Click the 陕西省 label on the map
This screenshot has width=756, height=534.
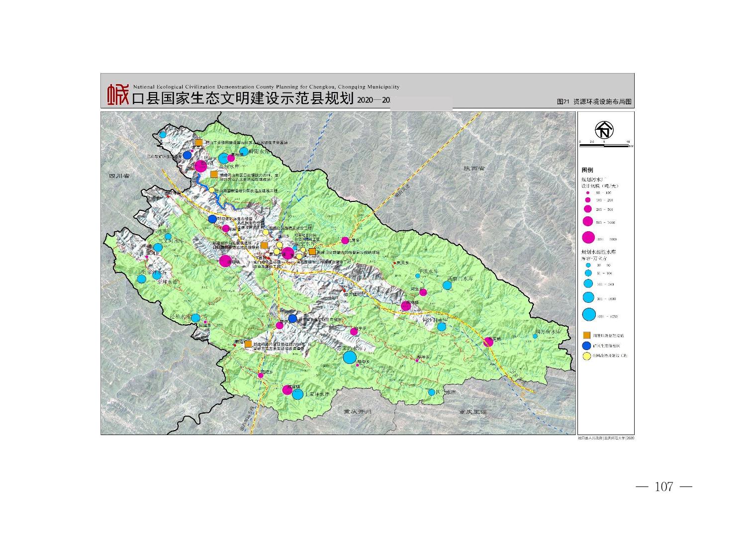coord(474,169)
